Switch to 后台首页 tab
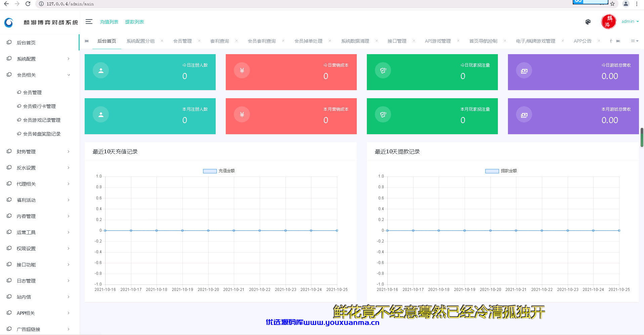The width and height of the screenshot is (644, 335). (107, 41)
